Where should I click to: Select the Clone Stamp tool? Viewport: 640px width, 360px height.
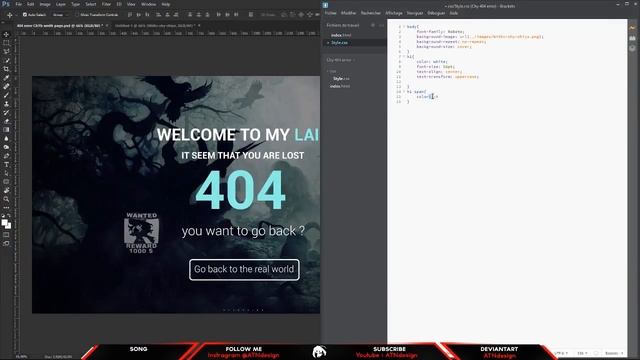[x=6, y=104]
